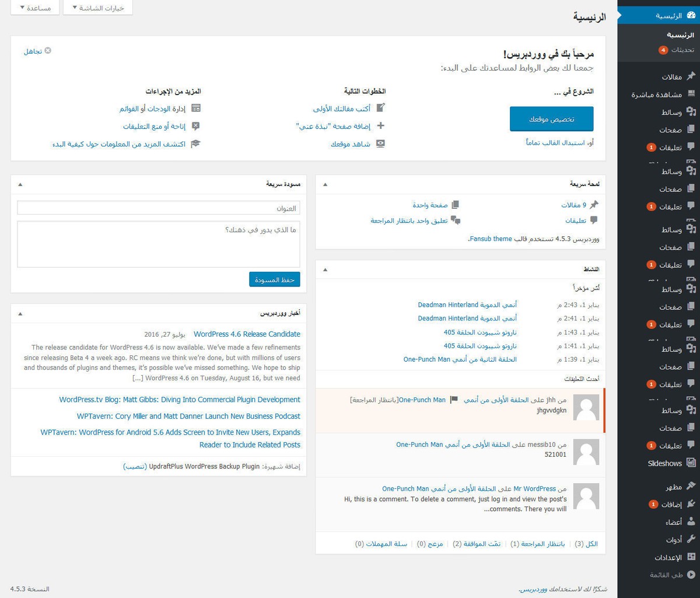Click the bubbles icon beside تعليق واحد بانتظار المراجعة
Screen dimensions: 700x598
click(456, 221)
